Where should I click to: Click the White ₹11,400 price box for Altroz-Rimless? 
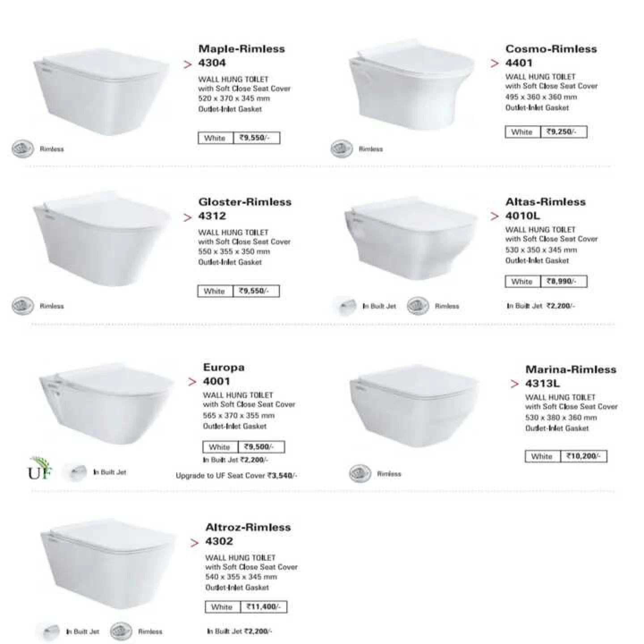tap(246, 607)
